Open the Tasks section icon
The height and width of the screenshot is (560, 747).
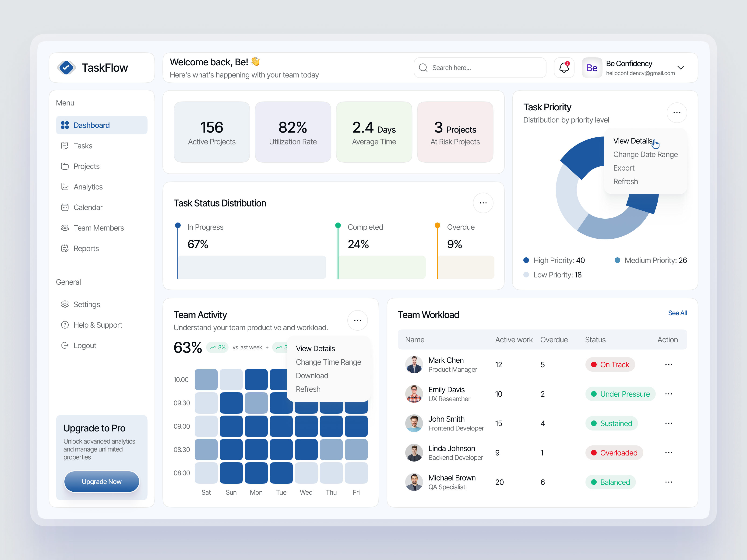[x=65, y=146]
